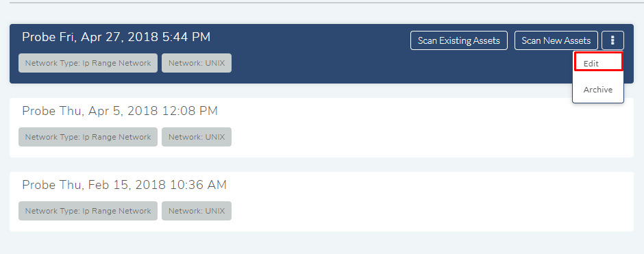Choose Edit from the dropdown menu
The height and width of the screenshot is (254, 644).
click(598, 62)
